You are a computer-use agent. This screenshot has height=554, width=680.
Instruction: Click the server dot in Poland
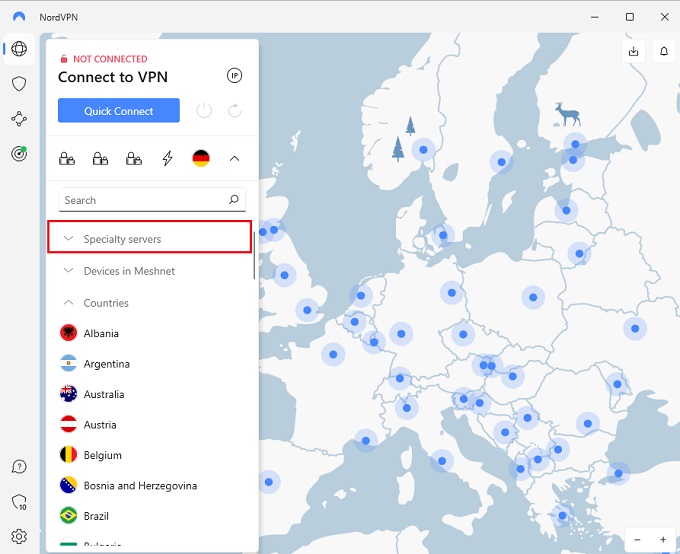pos(533,297)
